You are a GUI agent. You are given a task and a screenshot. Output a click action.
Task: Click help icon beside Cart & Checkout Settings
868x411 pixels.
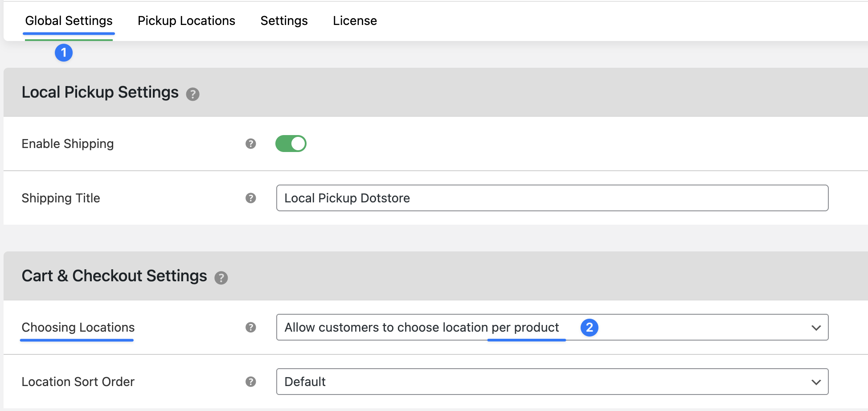pos(221,278)
